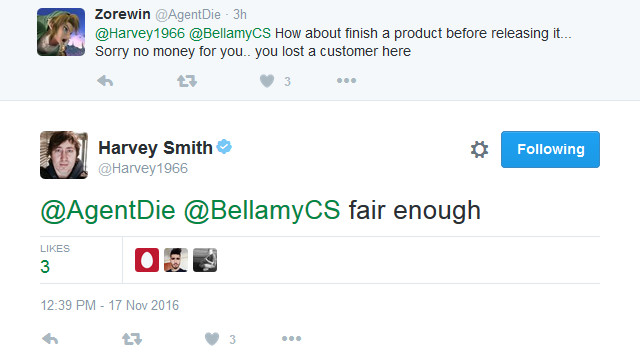Click the verified badge beside Harvey Smith

(224, 147)
